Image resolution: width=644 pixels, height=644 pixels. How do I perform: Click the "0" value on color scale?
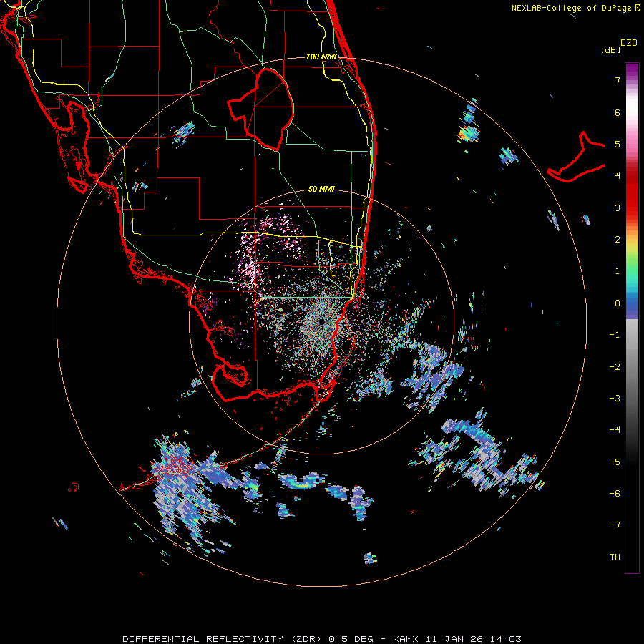(x=618, y=303)
